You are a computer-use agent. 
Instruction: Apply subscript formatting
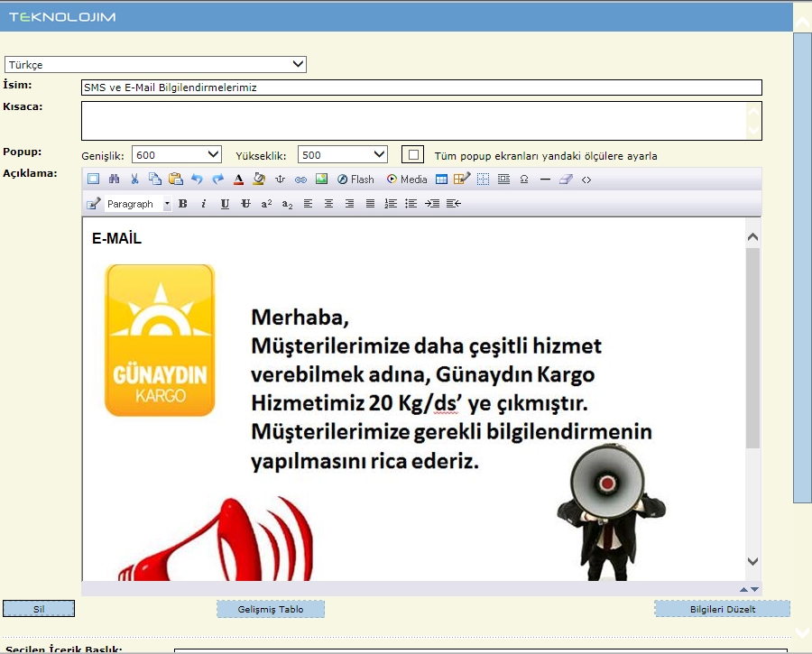coord(288,204)
